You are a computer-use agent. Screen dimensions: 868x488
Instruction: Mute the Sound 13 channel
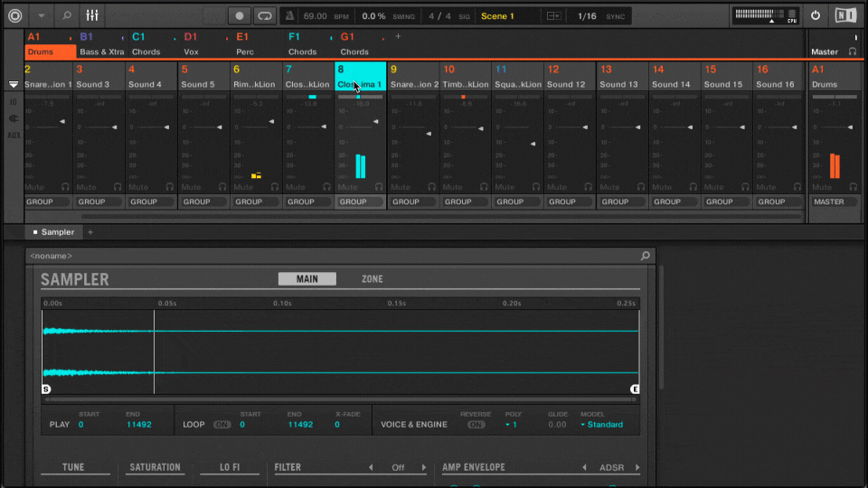click(x=609, y=187)
